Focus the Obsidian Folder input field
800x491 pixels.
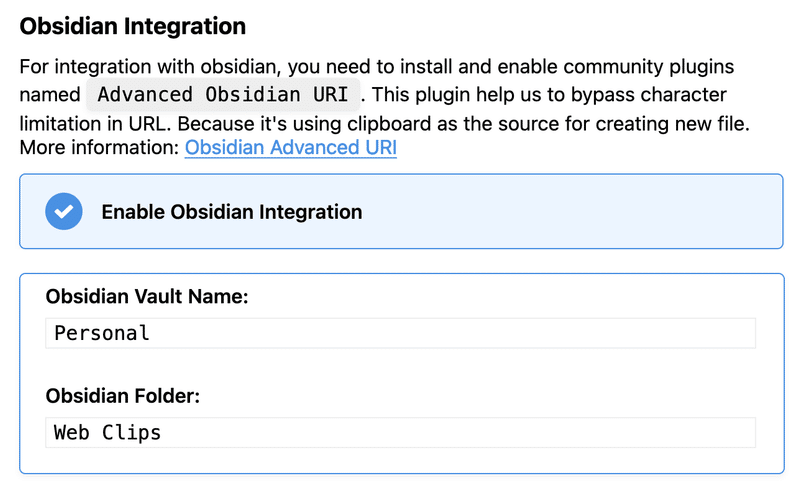pyautogui.click(x=401, y=433)
